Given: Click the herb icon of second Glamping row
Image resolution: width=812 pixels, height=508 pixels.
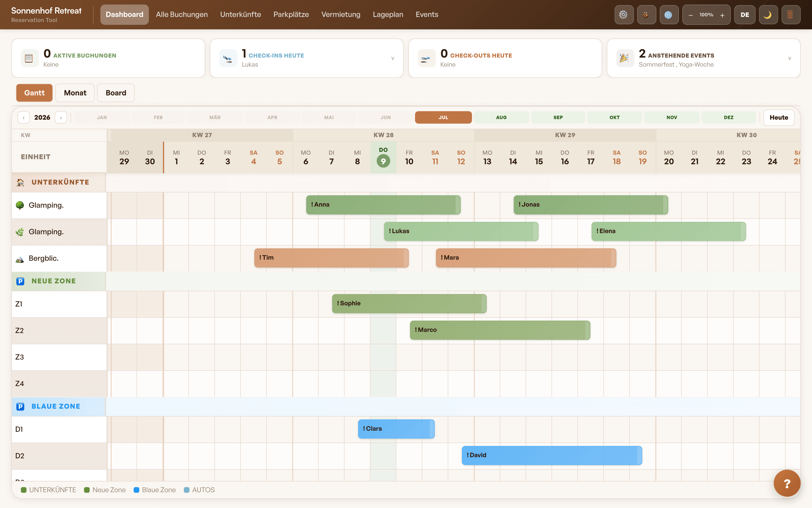Looking at the screenshot, I should 20,232.
